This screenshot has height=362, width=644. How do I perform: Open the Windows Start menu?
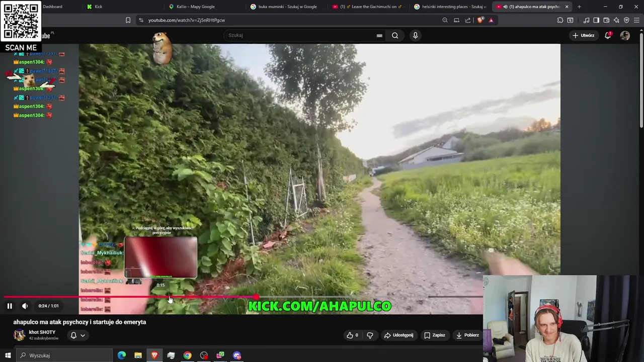coord(8,355)
